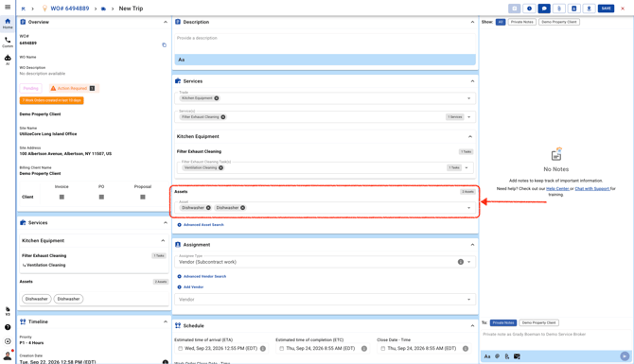Go to Home in the sidebar
This screenshot has height=364, width=634.
[x=8, y=24]
